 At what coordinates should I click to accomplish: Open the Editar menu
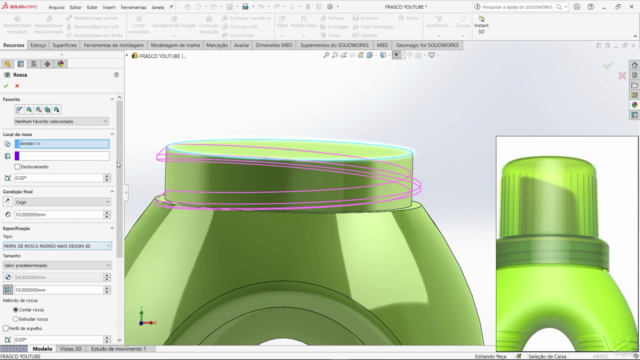click(76, 7)
